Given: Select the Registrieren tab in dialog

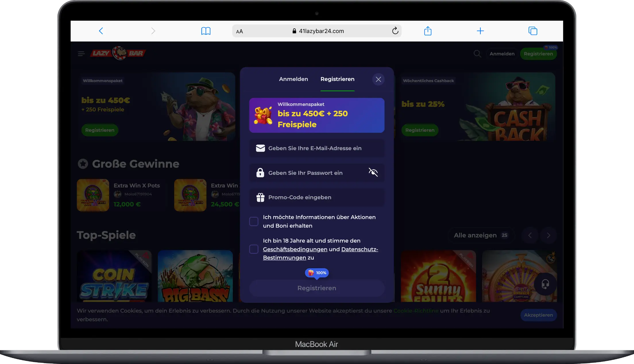Looking at the screenshot, I should pos(337,79).
